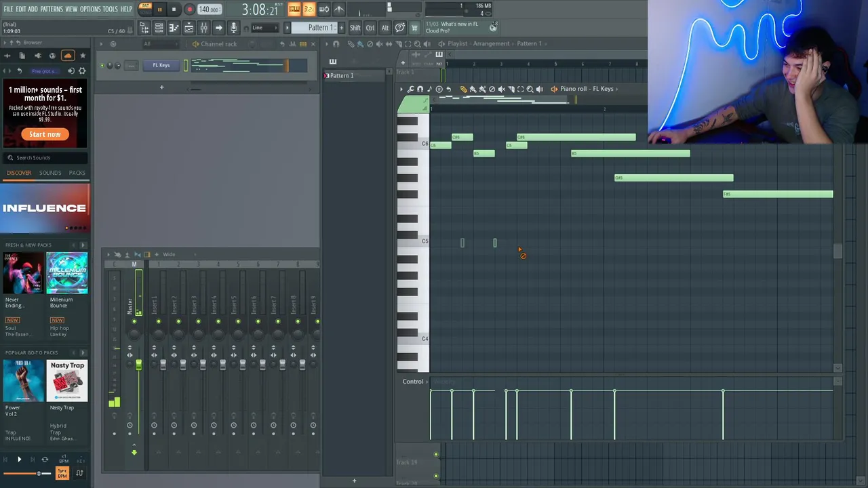Click the 140.000 tempo field
This screenshot has height=488, width=868.
click(209, 9)
